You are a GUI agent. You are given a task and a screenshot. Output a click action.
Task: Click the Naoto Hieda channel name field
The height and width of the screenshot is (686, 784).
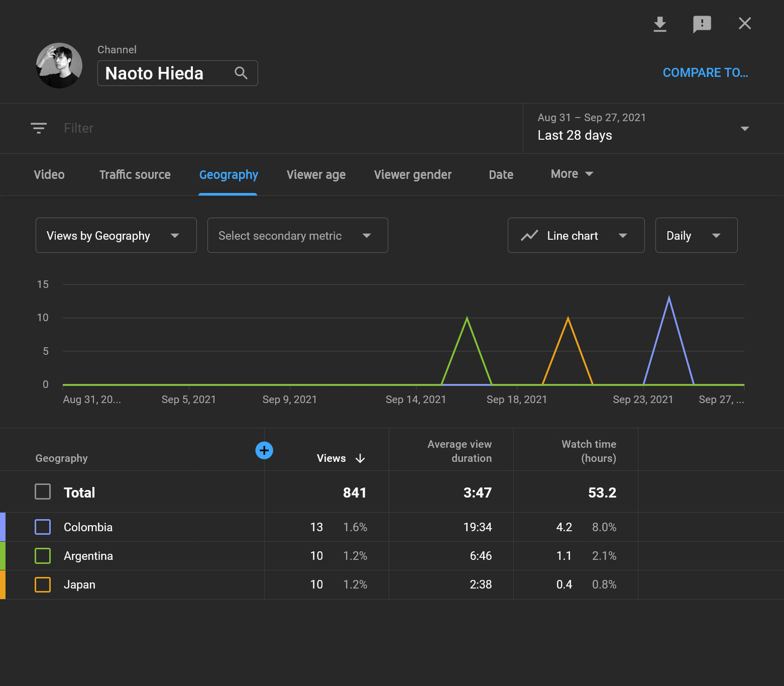tap(178, 73)
